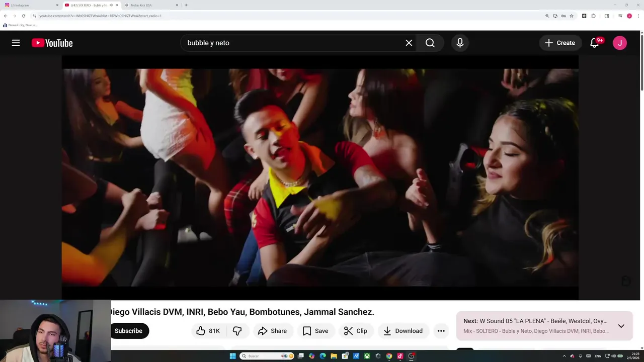
Task: Close the Metas Kick USA tab
Action: click(x=177, y=5)
